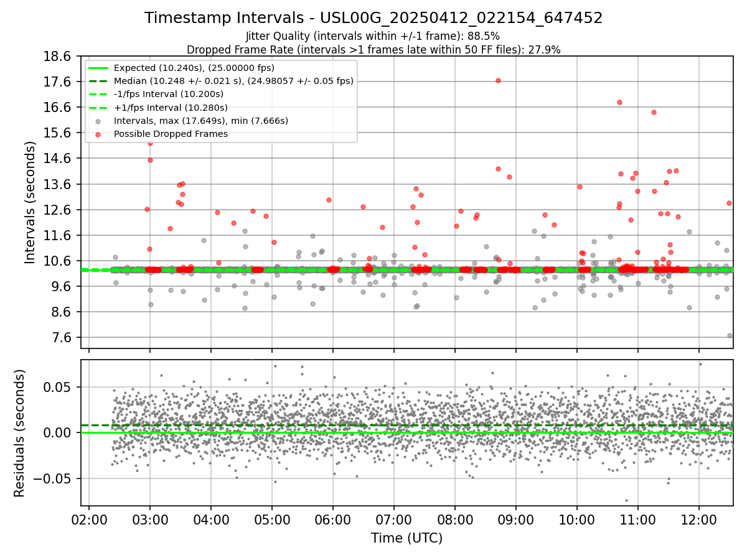The width and height of the screenshot is (747, 560).
Task: Click the 10:00 time tick label
Action: 577,519
